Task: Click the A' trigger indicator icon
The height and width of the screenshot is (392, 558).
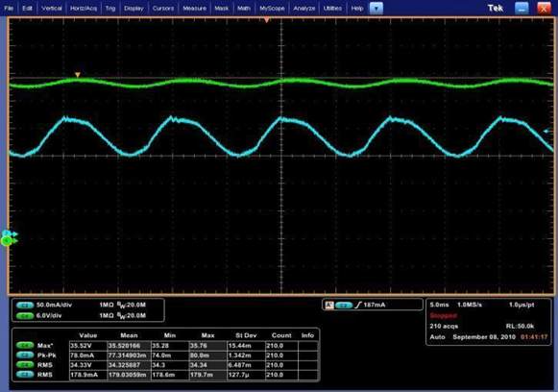Action: tap(329, 306)
